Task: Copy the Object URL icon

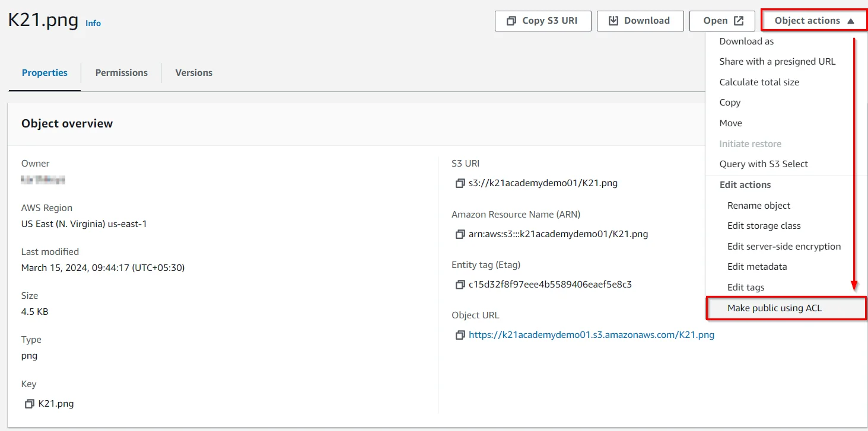Action: coord(459,335)
